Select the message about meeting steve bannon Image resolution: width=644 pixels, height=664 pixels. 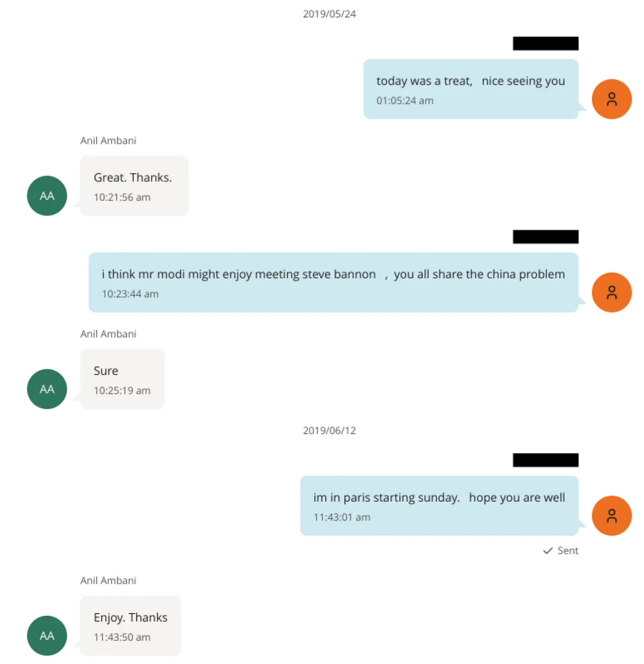pos(333,282)
